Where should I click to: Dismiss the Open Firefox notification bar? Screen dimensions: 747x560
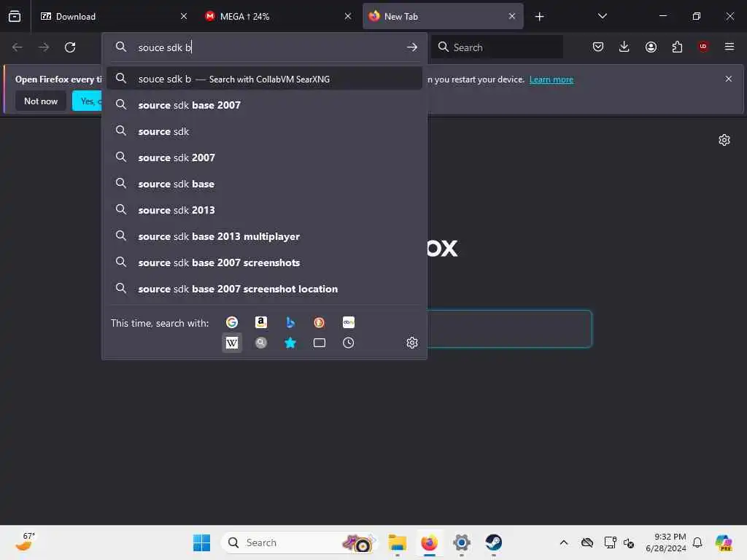coord(729,79)
